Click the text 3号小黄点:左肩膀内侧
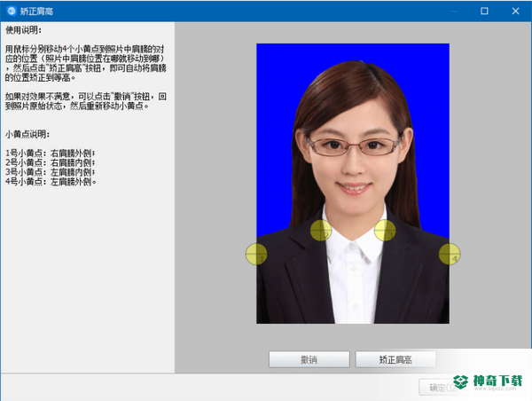The image size is (532, 401). coord(51,172)
